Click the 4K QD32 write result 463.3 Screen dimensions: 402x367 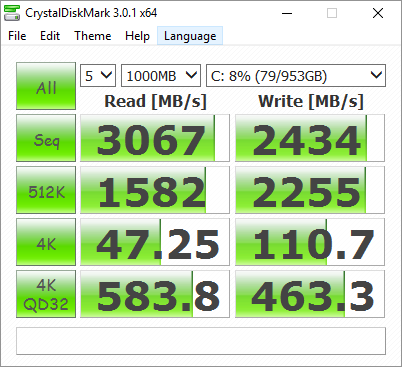click(x=310, y=294)
